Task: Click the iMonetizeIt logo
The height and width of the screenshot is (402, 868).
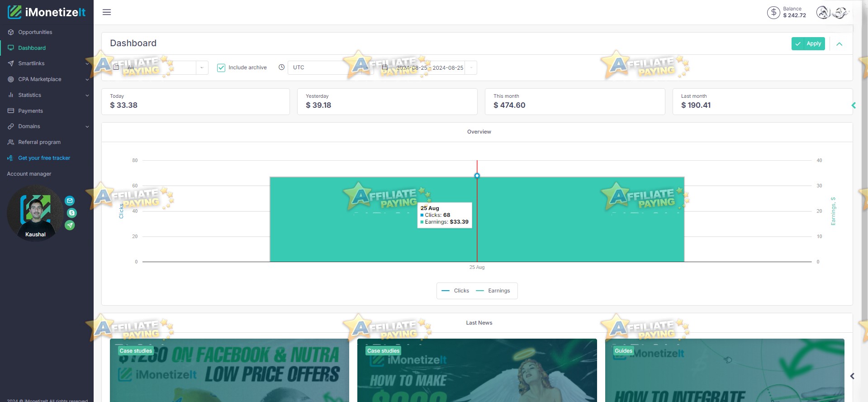Action: point(47,12)
